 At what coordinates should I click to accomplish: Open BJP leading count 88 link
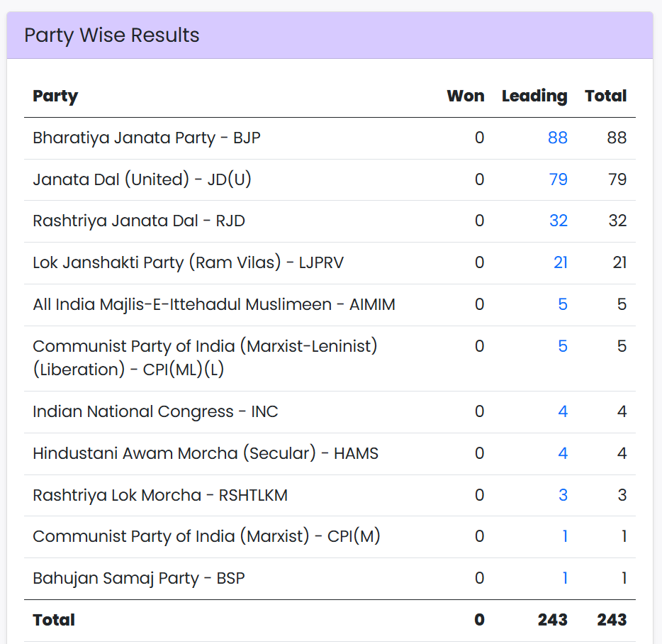pyautogui.click(x=557, y=138)
